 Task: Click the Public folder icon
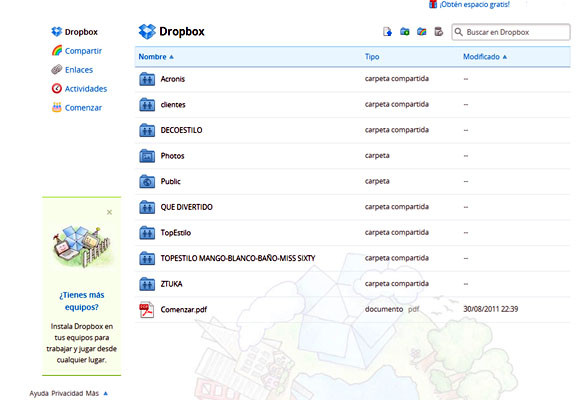147,181
